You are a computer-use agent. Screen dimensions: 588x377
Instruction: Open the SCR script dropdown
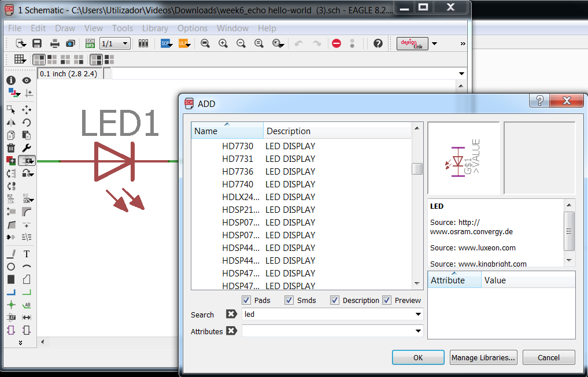(x=166, y=43)
